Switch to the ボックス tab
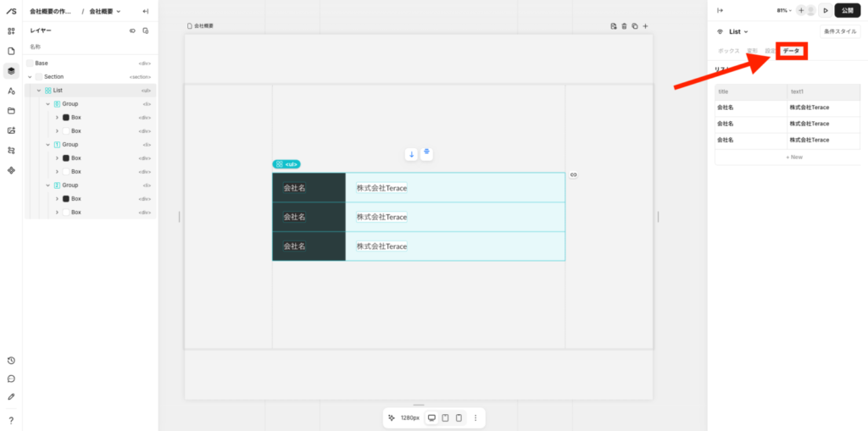 pyautogui.click(x=729, y=51)
